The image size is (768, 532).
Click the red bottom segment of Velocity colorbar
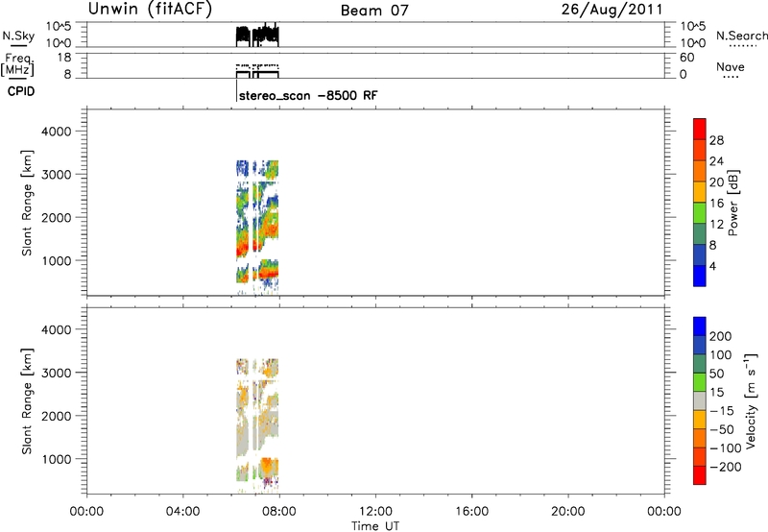click(700, 475)
